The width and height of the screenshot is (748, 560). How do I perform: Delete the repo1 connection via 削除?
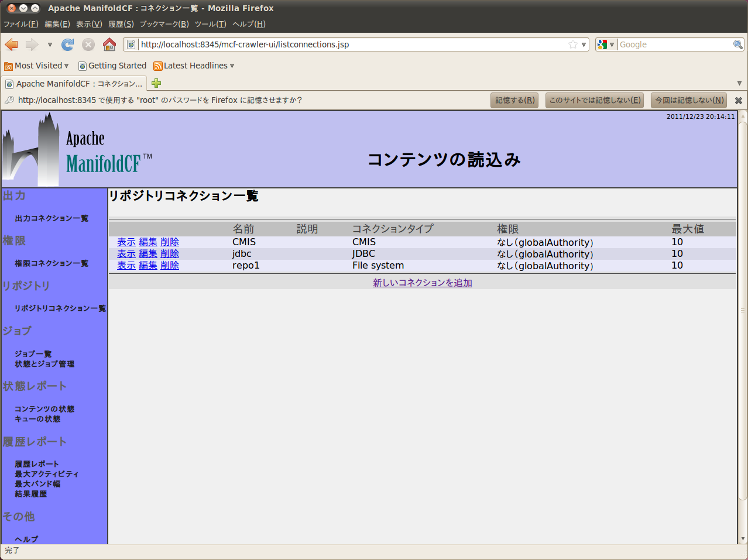coord(170,266)
